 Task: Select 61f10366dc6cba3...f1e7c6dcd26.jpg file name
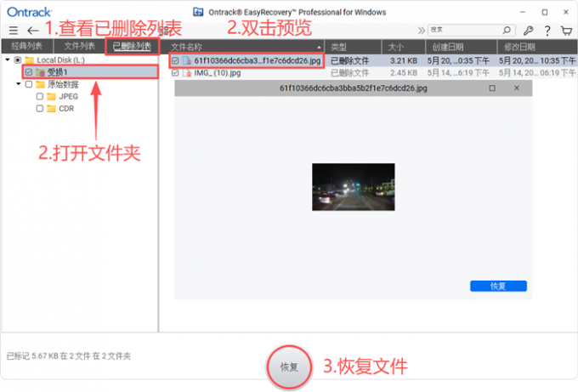click(x=258, y=61)
